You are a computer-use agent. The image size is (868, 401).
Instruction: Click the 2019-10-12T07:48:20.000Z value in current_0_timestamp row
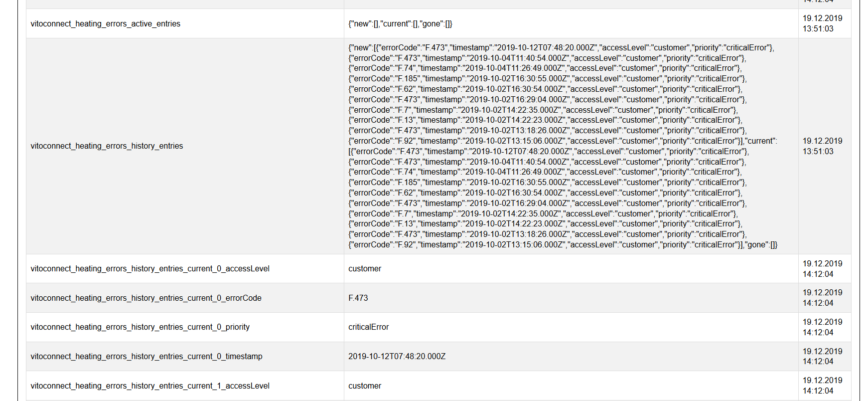coord(397,356)
